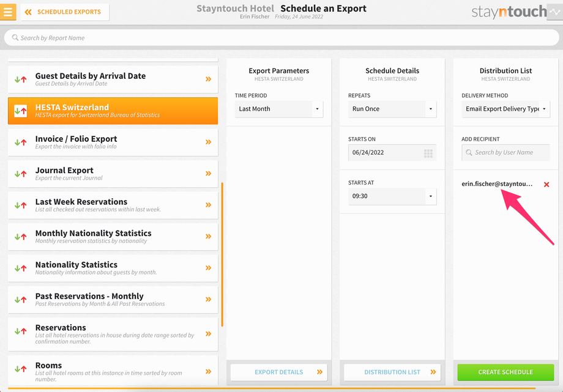The height and width of the screenshot is (392, 563).
Task: Select the Nationality Statistics export
Action: point(113,268)
